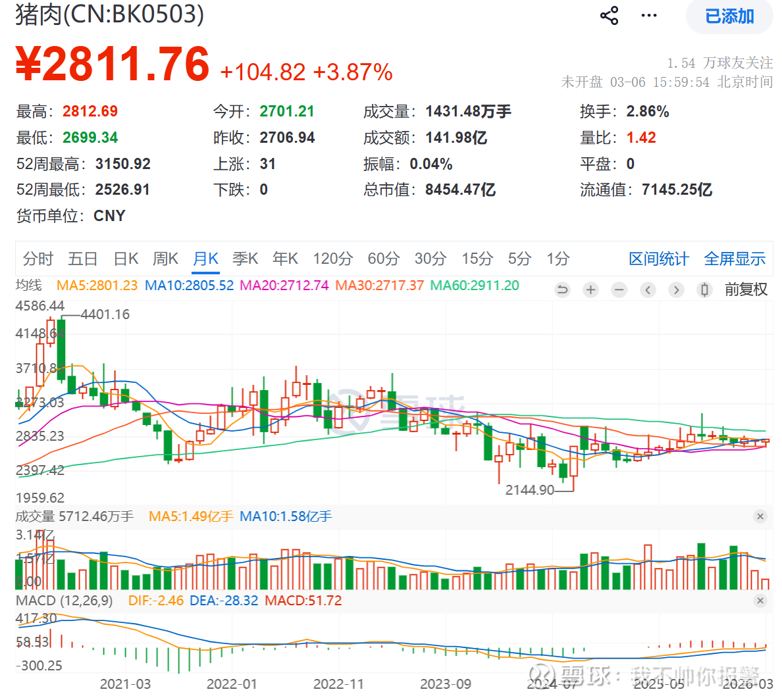The width and height of the screenshot is (782, 700).
Task: Click the 1.54 万球友关注 followers text
Action: [x=720, y=63]
